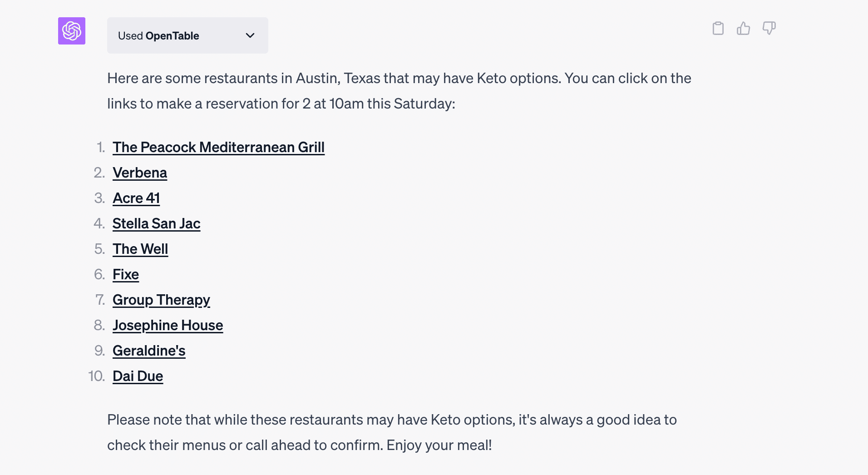The width and height of the screenshot is (868, 475).
Task: Visit the Stella San Jac link
Action: tap(156, 223)
